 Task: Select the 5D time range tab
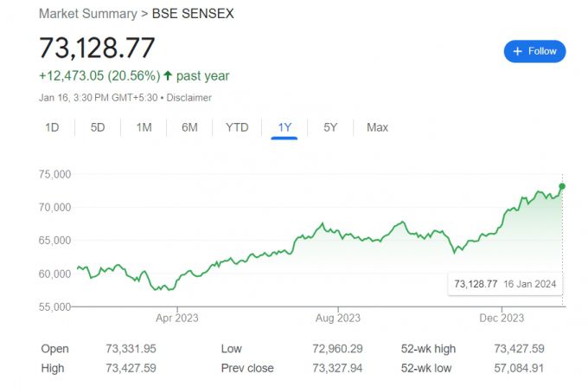98,127
